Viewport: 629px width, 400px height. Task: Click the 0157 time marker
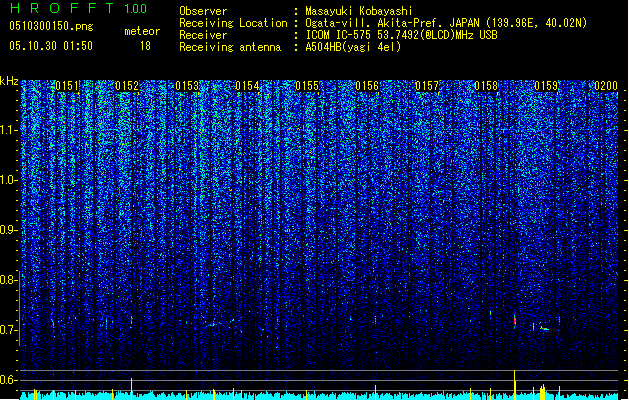point(427,86)
